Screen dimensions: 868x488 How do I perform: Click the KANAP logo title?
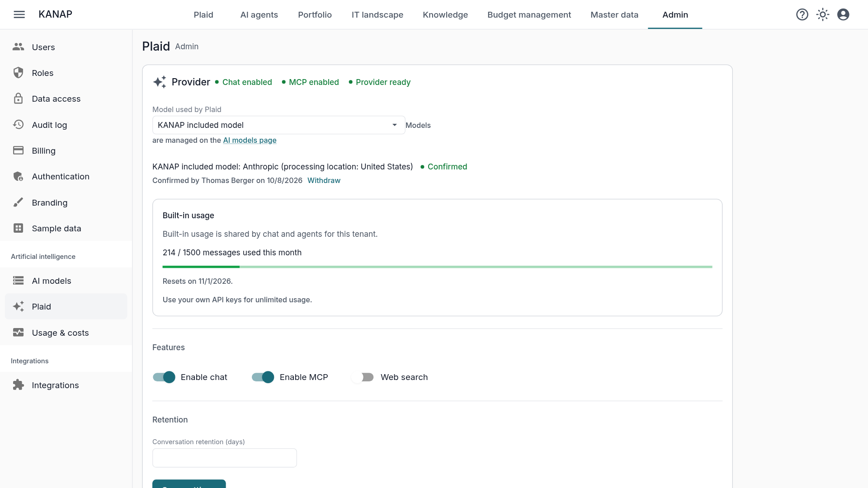(55, 14)
